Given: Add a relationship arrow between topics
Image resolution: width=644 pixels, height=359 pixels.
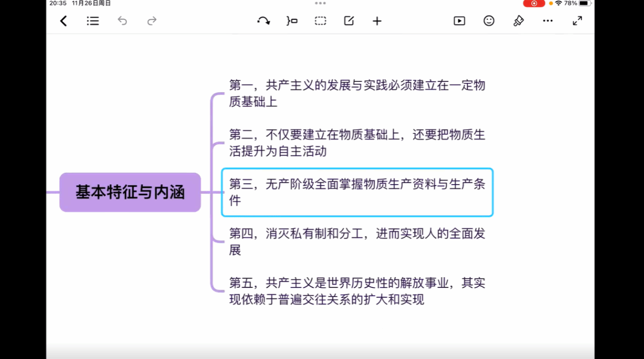Looking at the screenshot, I should point(263,21).
